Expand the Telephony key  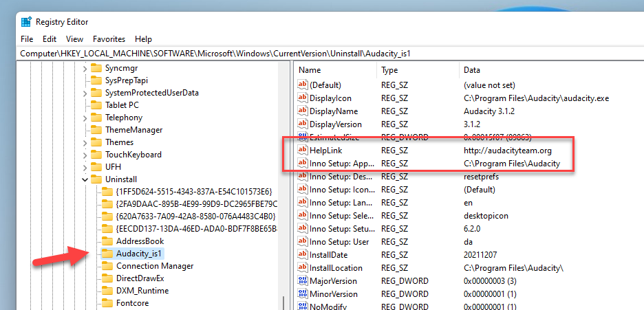(85, 118)
